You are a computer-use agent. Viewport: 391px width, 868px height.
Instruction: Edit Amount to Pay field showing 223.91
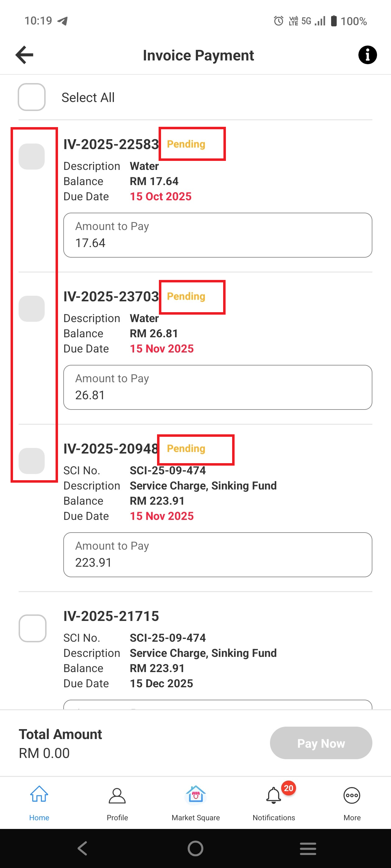[218, 555]
